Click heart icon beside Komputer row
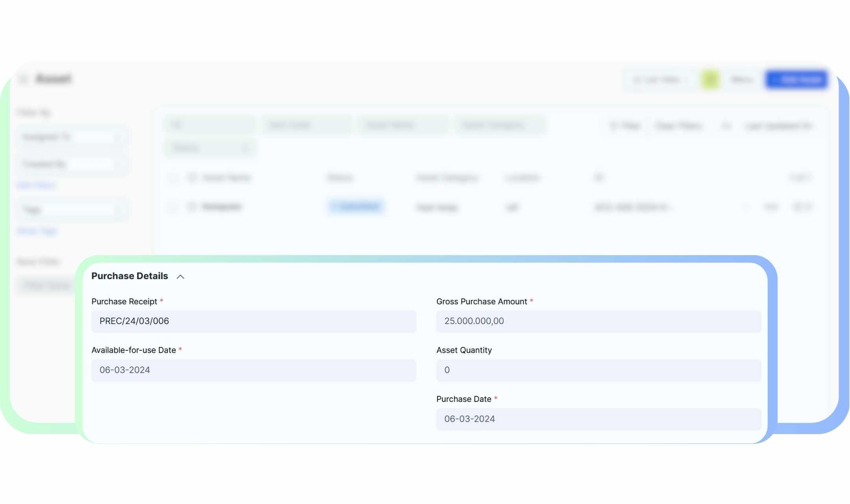The height and width of the screenshot is (504, 850). (x=192, y=207)
